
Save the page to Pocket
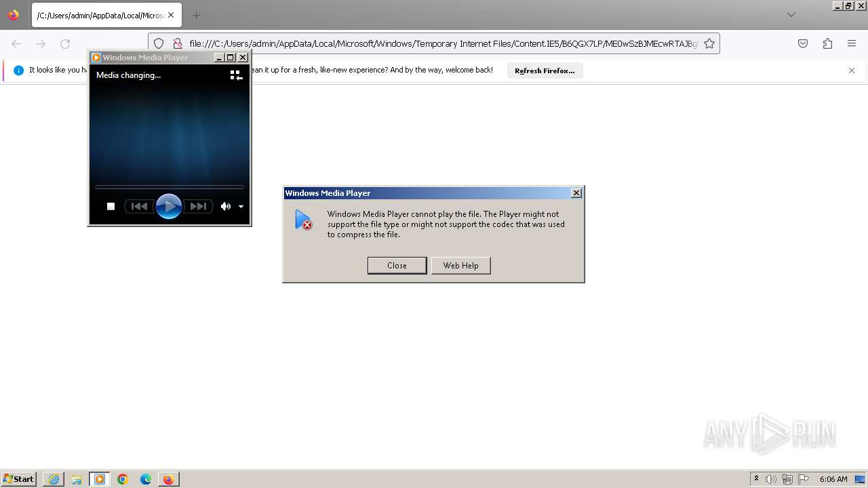803,43
